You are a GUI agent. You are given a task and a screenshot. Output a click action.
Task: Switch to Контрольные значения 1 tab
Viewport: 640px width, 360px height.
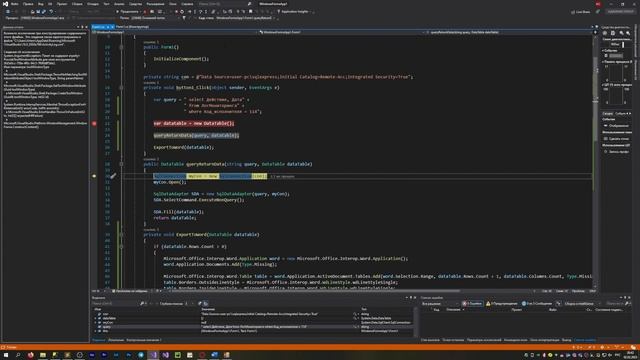(x=143, y=340)
